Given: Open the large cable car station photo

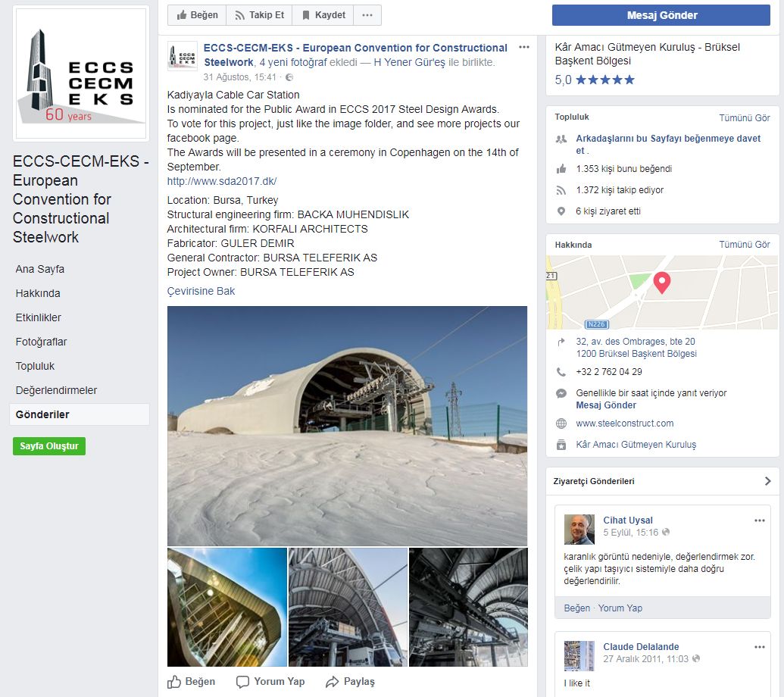Looking at the screenshot, I should [x=347, y=425].
